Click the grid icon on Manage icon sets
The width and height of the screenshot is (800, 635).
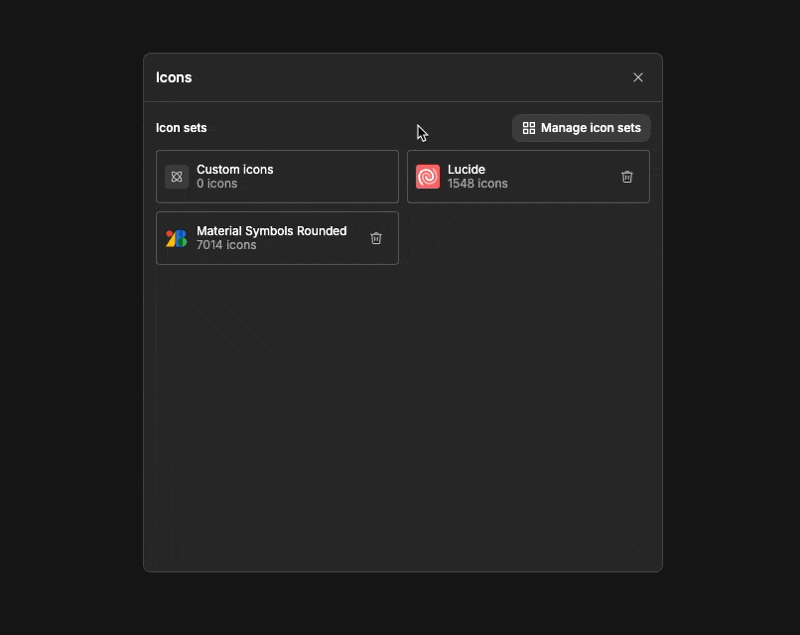point(527,128)
